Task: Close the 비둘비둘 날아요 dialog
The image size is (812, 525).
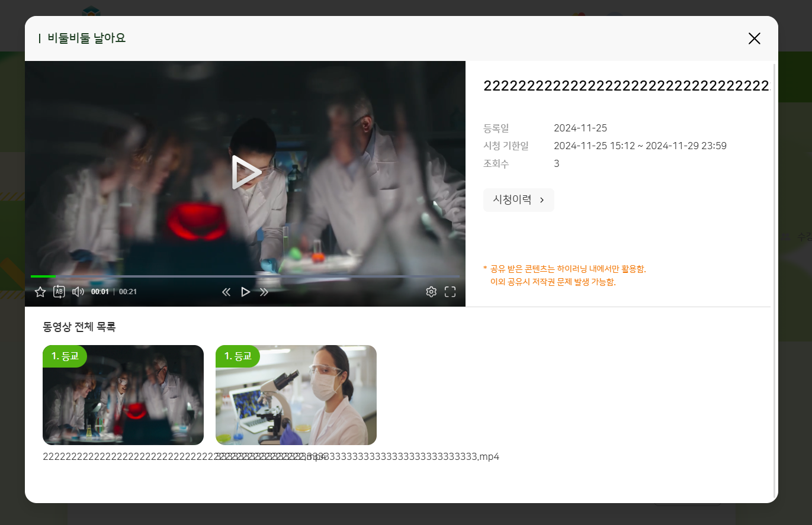Action: 754,38
